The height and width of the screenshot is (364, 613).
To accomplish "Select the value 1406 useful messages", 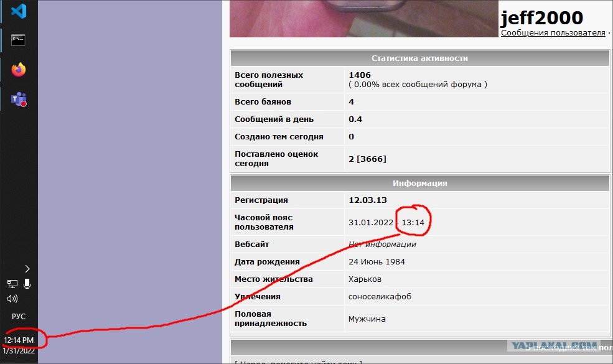I will (x=360, y=75).
